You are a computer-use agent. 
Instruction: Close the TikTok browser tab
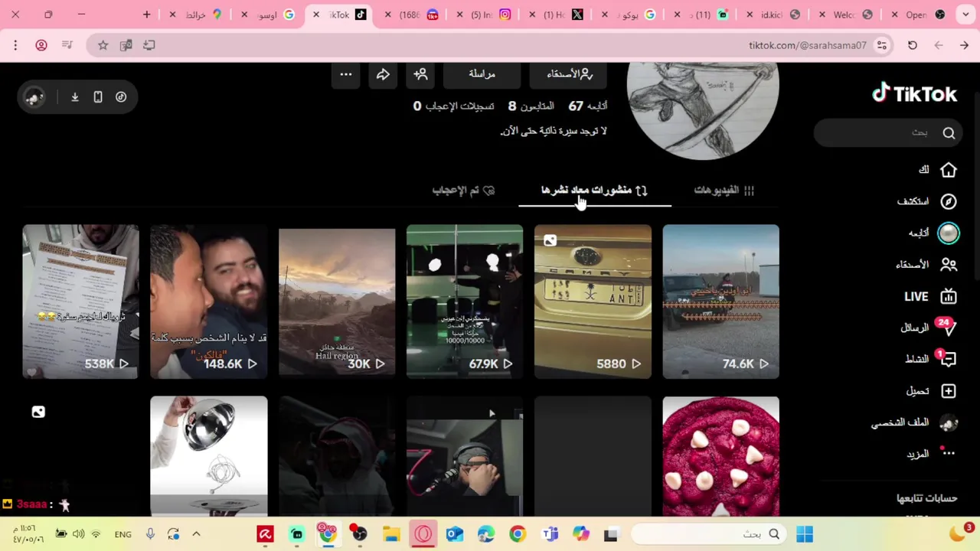click(x=315, y=15)
